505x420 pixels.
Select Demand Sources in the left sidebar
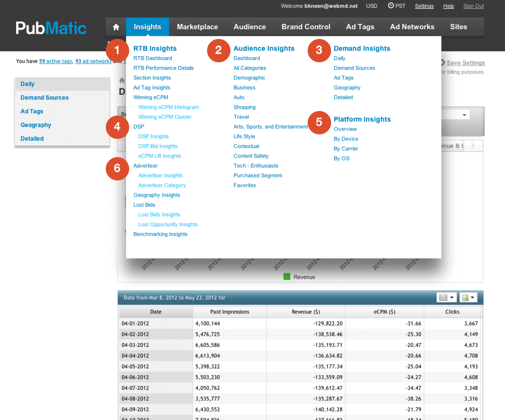coord(44,98)
